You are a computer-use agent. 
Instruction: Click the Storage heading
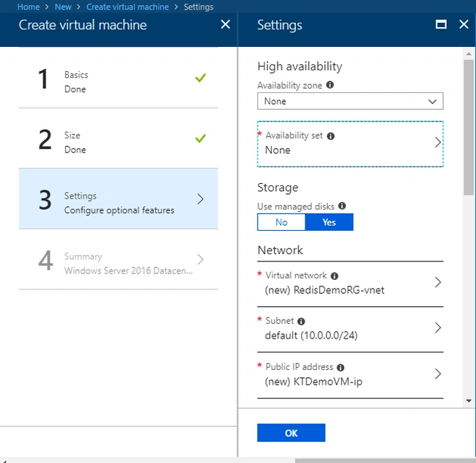[278, 188]
